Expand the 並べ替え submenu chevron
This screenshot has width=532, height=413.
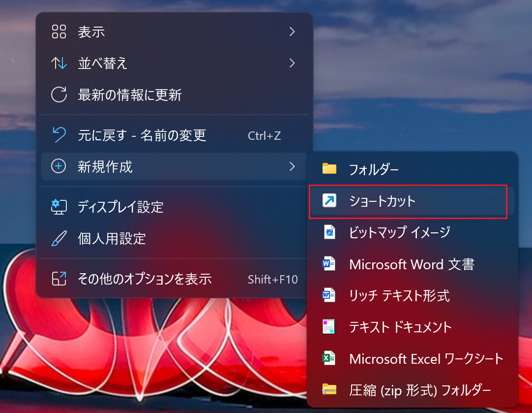[292, 63]
